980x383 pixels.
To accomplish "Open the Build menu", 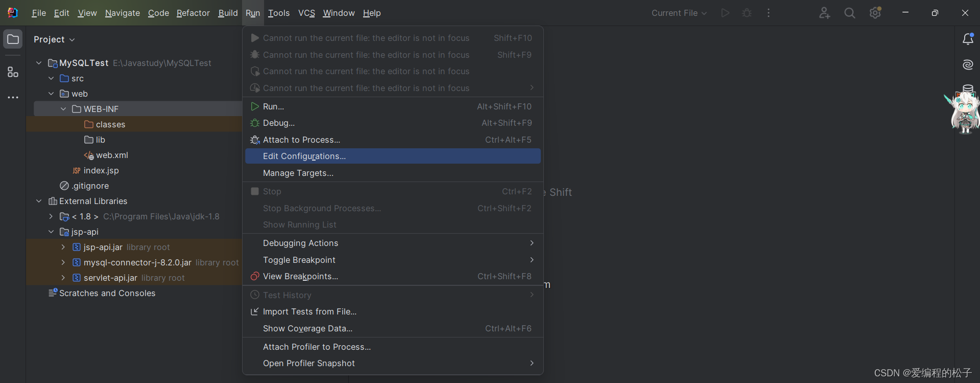I will (x=228, y=13).
